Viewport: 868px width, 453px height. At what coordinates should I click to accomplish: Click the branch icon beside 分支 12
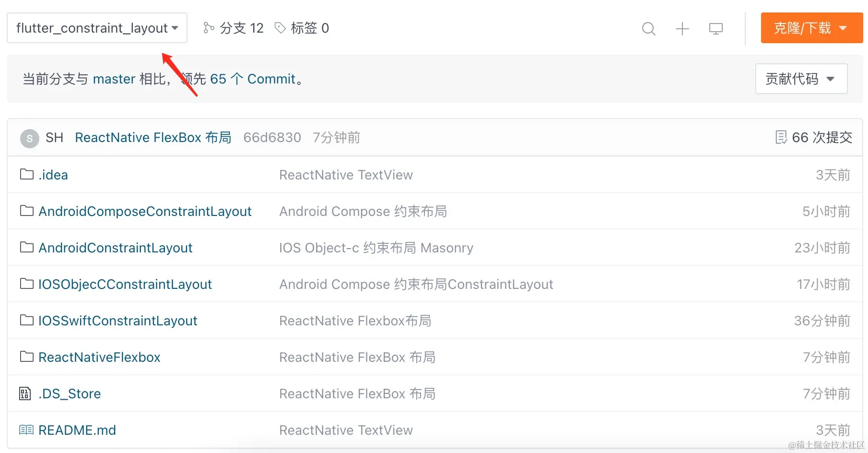coord(209,28)
